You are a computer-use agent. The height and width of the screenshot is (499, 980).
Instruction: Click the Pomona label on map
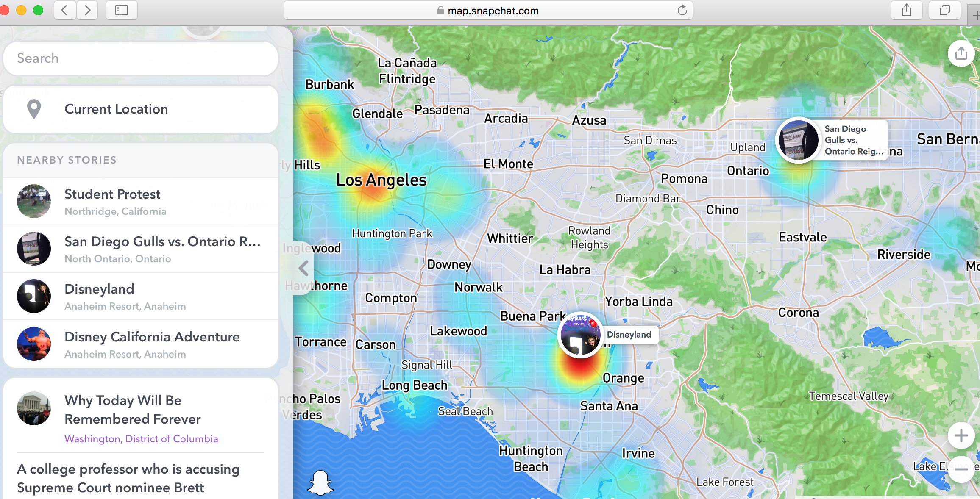coord(684,179)
